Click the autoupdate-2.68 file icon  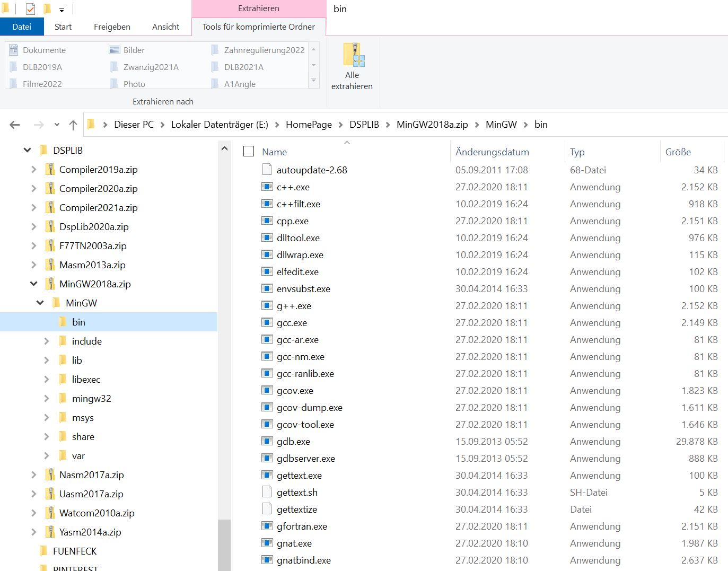pos(267,170)
